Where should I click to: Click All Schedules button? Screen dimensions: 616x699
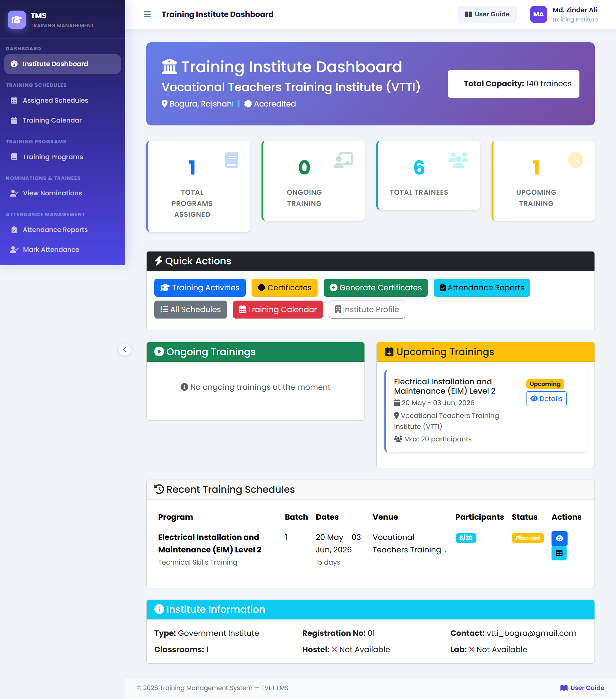click(191, 310)
